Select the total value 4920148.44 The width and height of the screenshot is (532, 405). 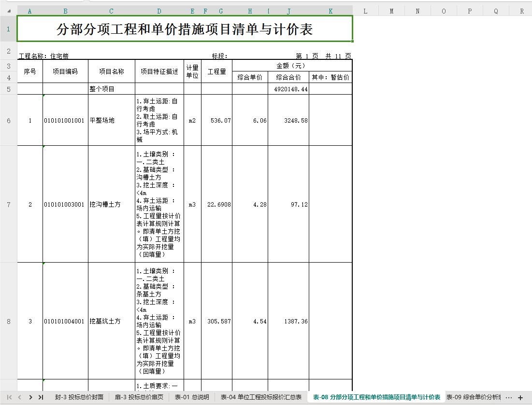coord(288,89)
